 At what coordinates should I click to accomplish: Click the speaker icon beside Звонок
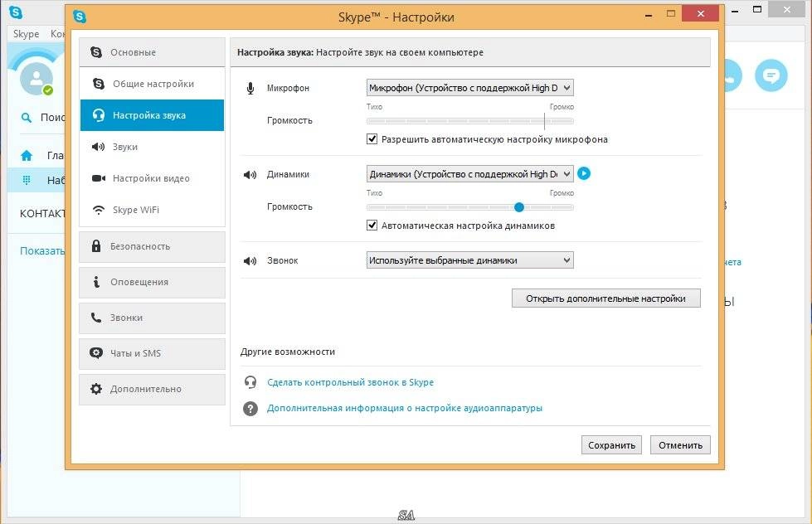coord(250,261)
